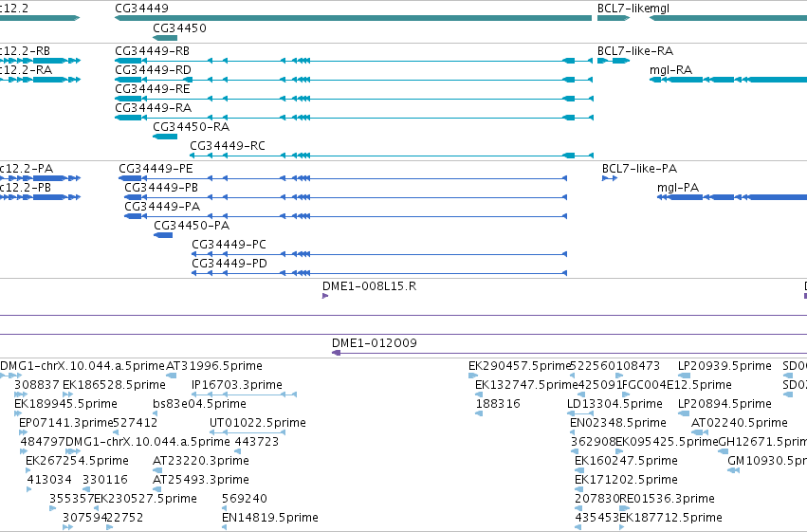The height and width of the screenshot is (532, 807).
Task: Select the CG34450 gene label
Action: click(179, 28)
